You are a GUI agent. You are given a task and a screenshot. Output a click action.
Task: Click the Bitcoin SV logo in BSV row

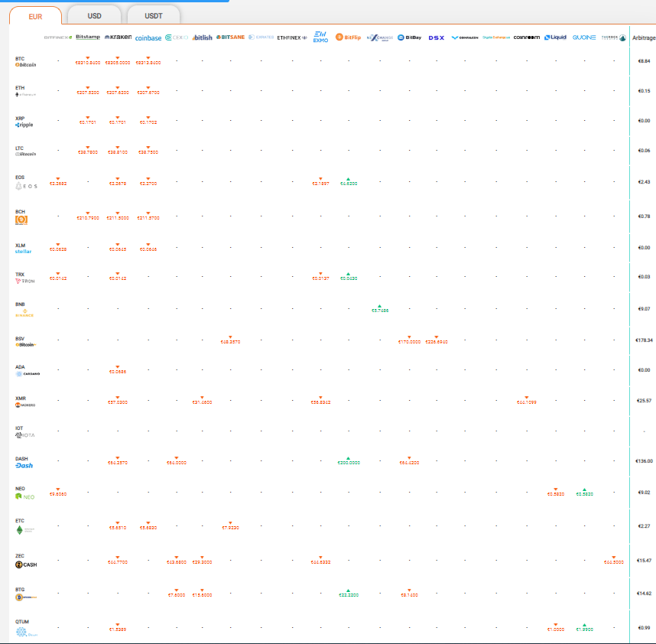[x=26, y=345]
